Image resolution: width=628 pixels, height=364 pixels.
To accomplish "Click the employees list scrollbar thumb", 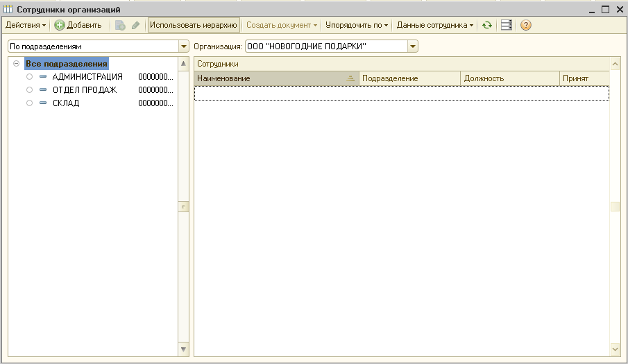I will point(616,207).
